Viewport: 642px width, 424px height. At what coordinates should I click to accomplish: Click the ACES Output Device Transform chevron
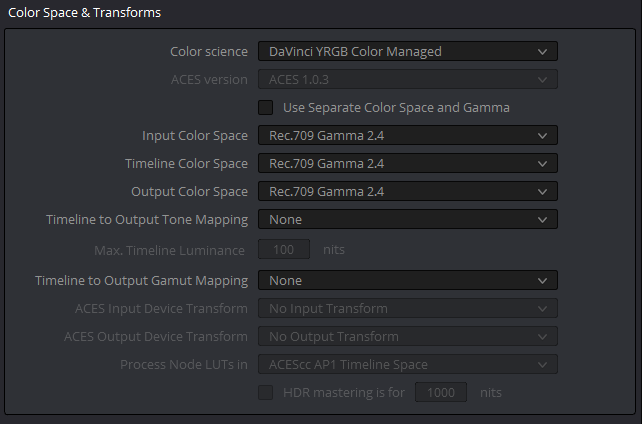click(543, 337)
